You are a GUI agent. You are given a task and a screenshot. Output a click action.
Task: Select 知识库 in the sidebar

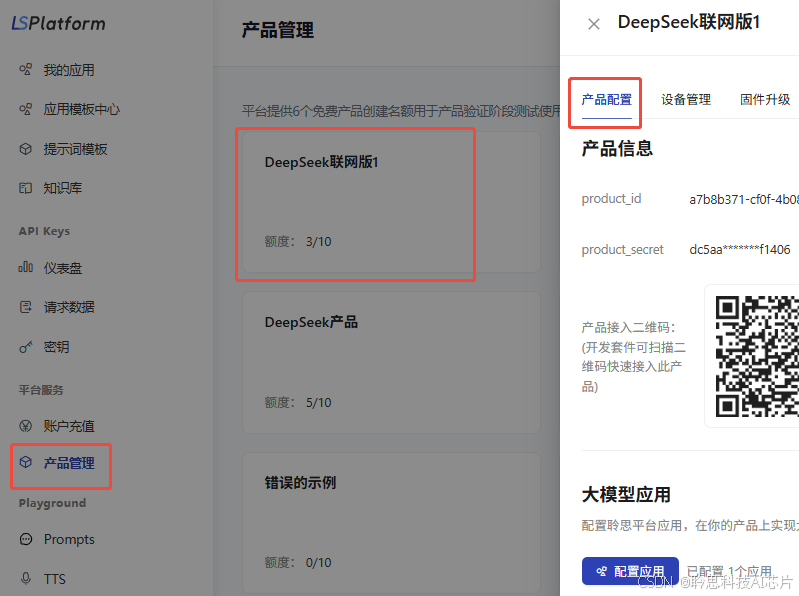[63, 188]
